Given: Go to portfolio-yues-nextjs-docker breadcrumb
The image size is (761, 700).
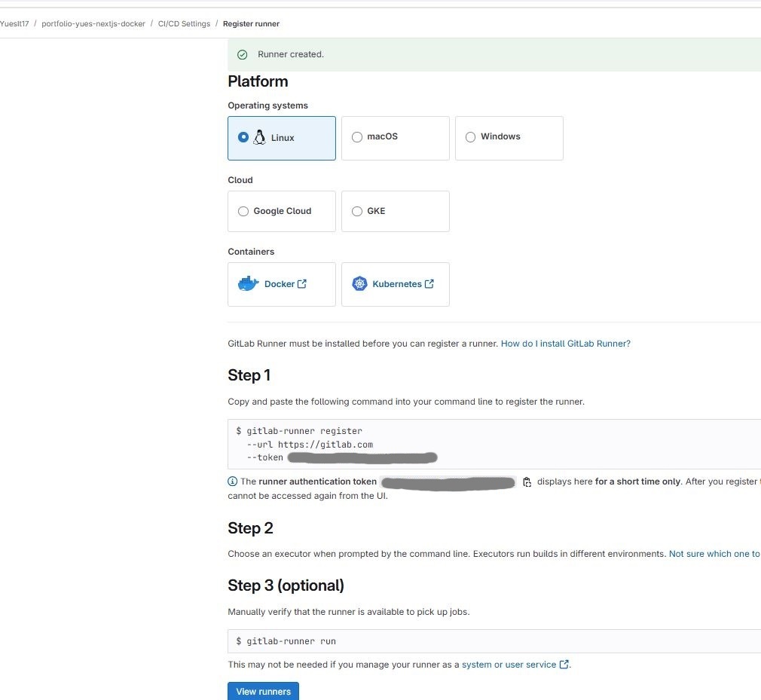Looking at the screenshot, I should tap(93, 24).
